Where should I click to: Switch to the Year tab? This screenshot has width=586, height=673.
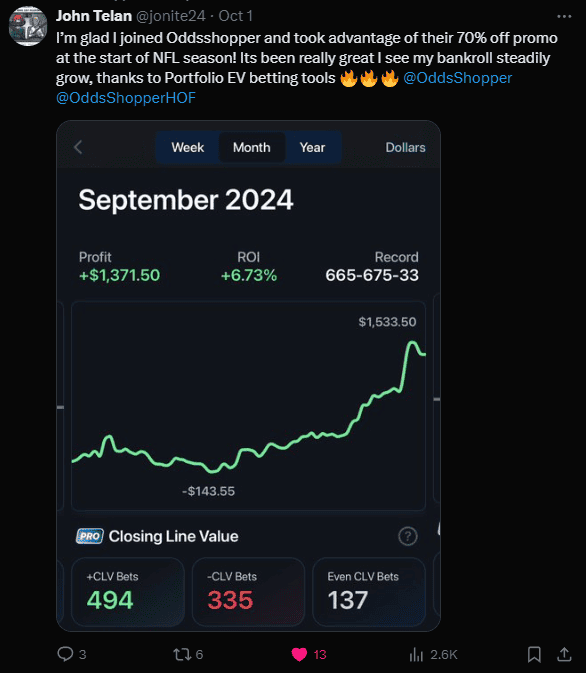312,147
